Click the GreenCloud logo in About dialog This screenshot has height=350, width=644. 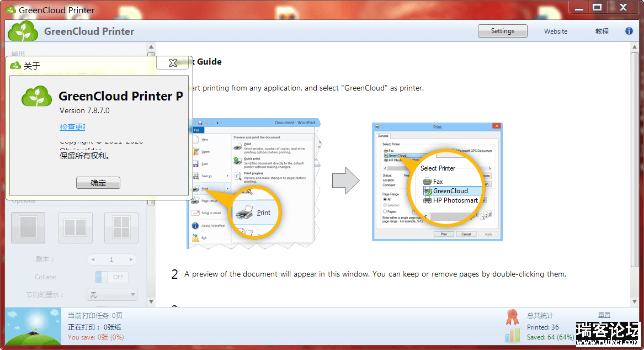[x=36, y=96]
